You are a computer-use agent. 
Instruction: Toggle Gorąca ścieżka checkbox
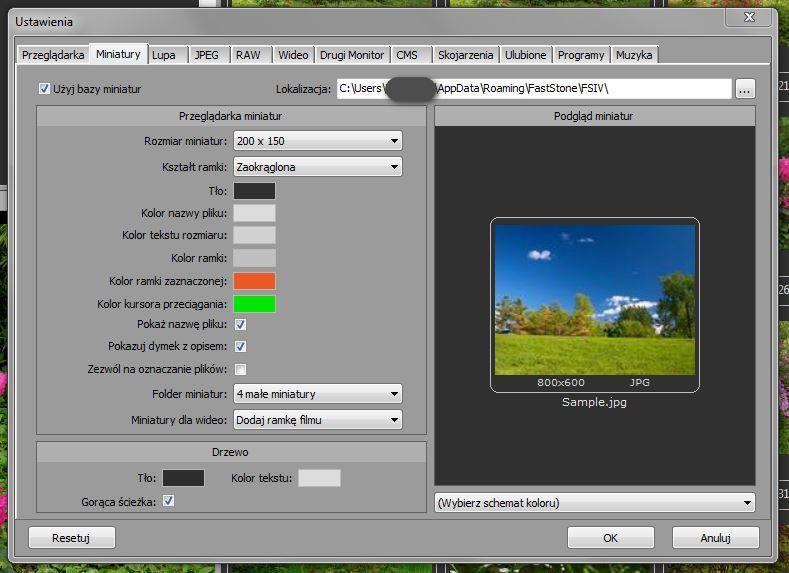(168, 501)
